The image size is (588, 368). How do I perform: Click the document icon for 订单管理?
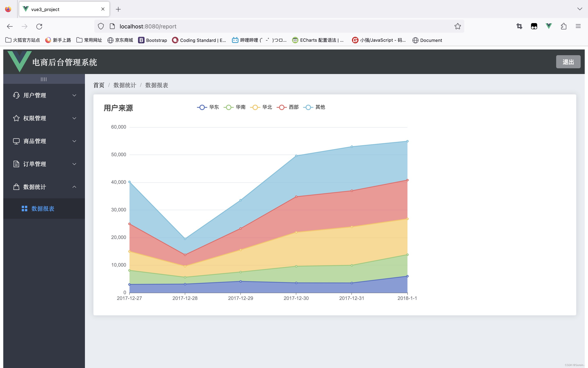(x=16, y=164)
